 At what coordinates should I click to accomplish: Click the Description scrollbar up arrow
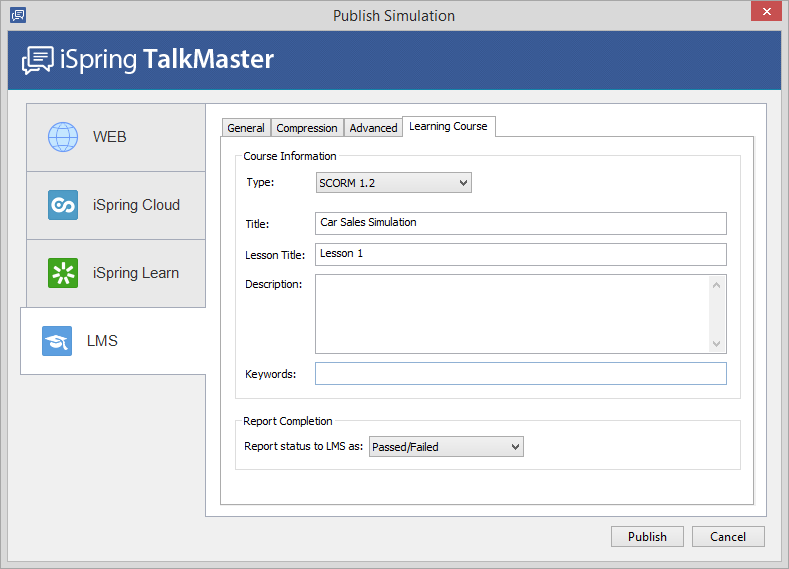(x=716, y=285)
